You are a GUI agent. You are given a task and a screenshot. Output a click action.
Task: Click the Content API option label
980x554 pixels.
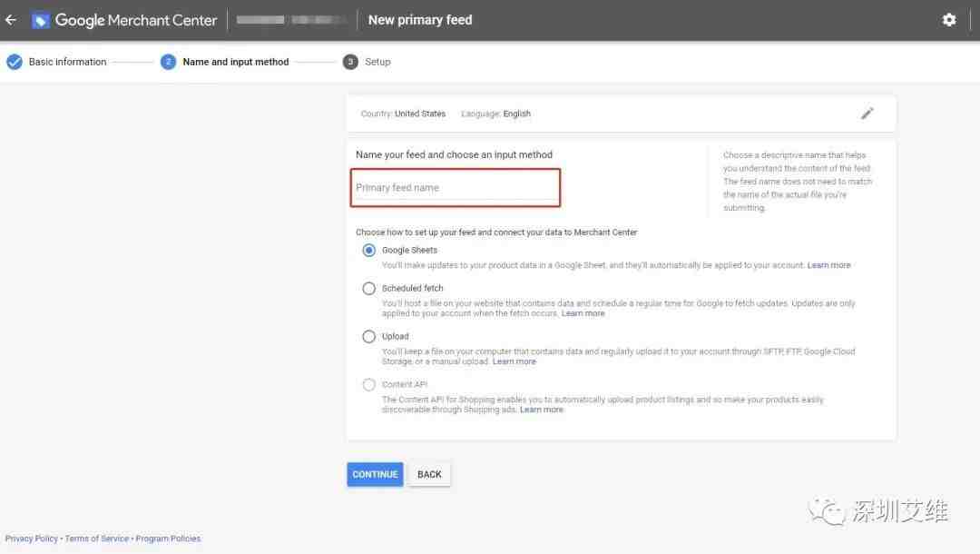405,384
